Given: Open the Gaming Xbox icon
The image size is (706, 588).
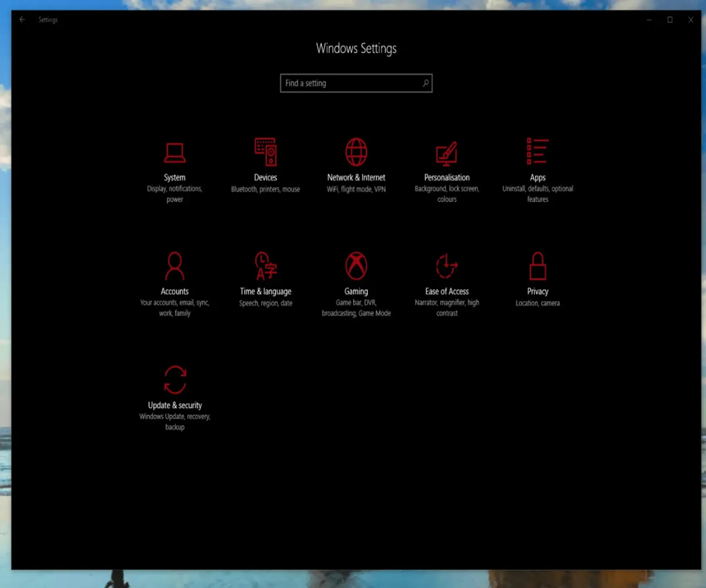Looking at the screenshot, I should pyautogui.click(x=356, y=266).
